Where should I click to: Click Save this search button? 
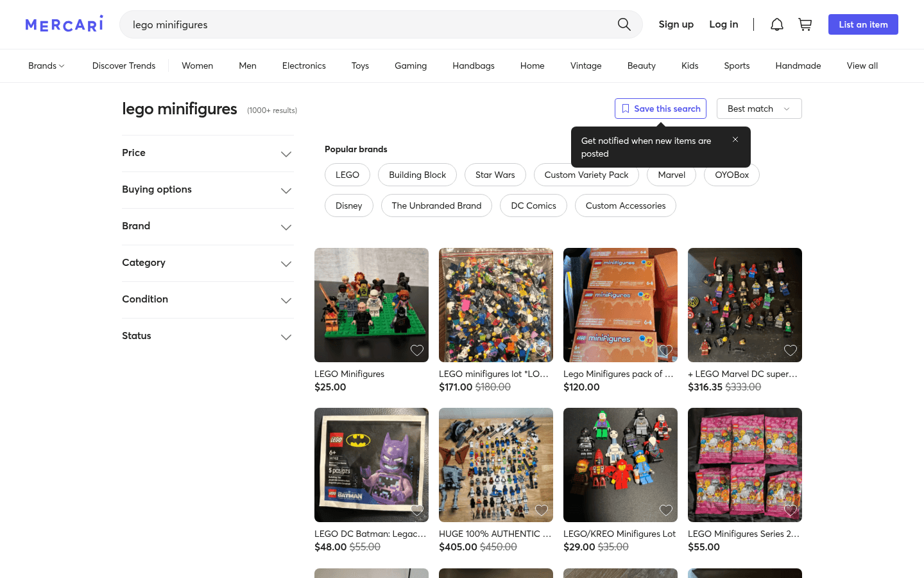click(x=660, y=109)
